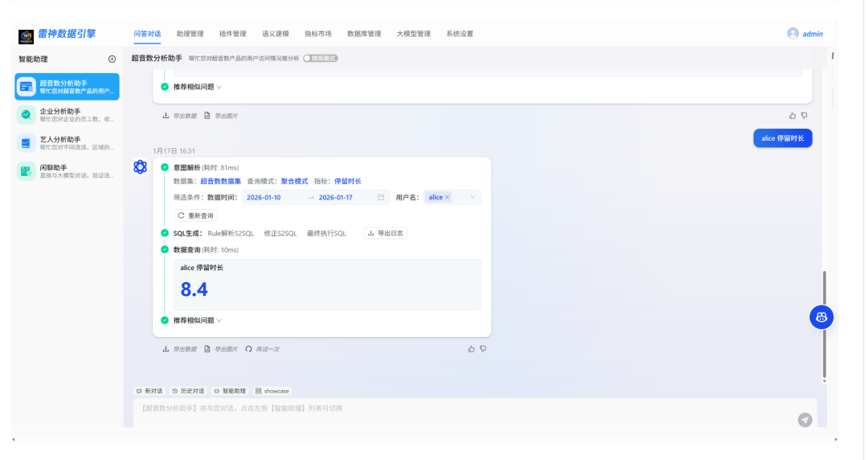The height and width of the screenshot is (460, 868).
Task: Click 智能助理 in the chat toolbar
Action: tap(230, 392)
